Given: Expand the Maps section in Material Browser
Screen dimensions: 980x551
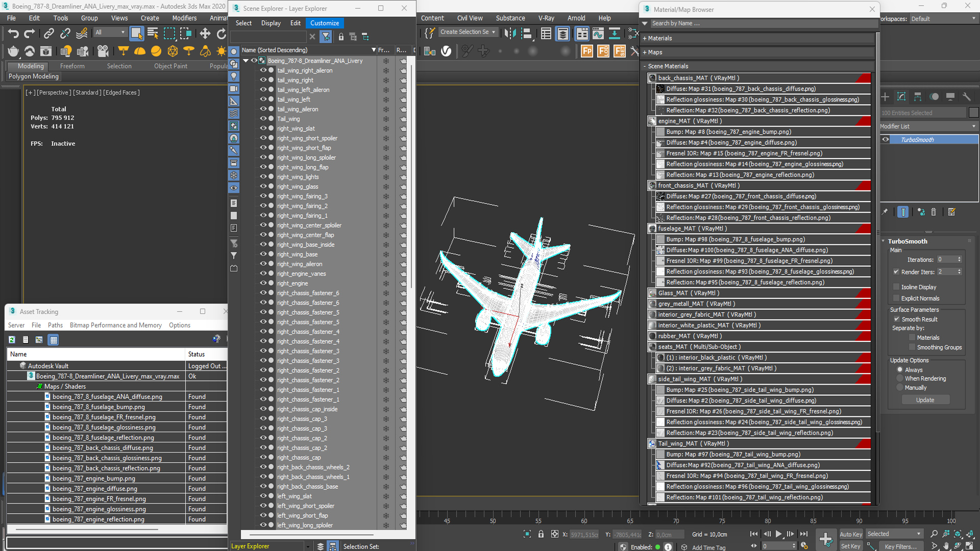Looking at the screenshot, I should (645, 52).
